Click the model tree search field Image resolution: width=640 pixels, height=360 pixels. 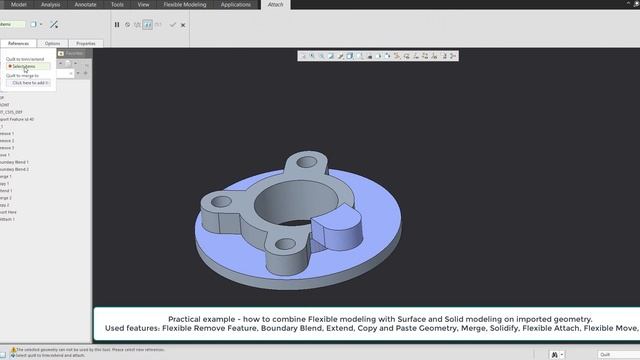point(64,73)
